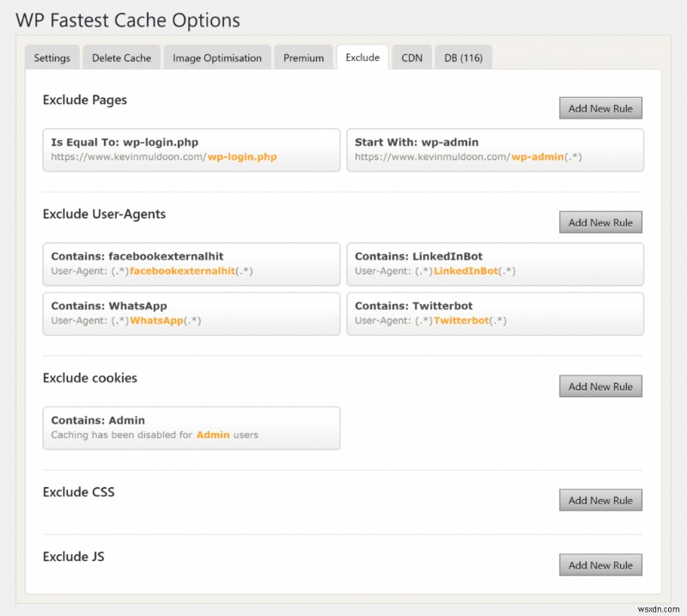Viewport: 687px width, 616px height.
Task: Open the Admin cookie exclusion rule
Action: (191, 427)
